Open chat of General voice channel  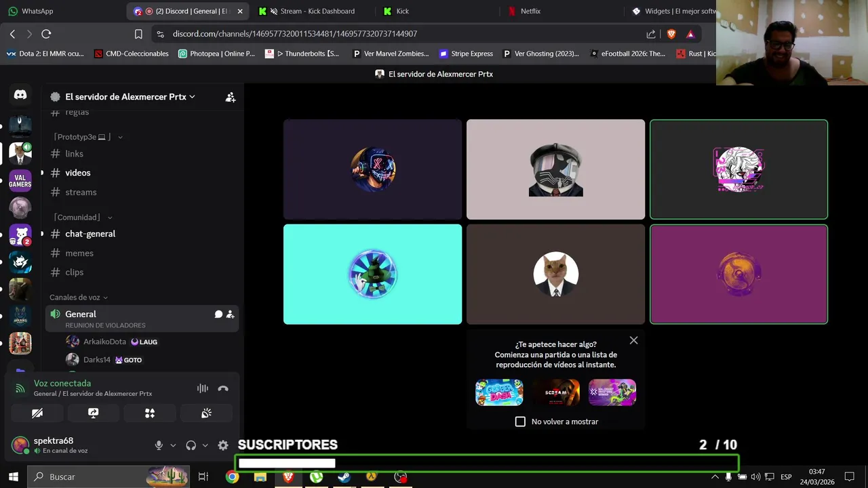pos(218,314)
